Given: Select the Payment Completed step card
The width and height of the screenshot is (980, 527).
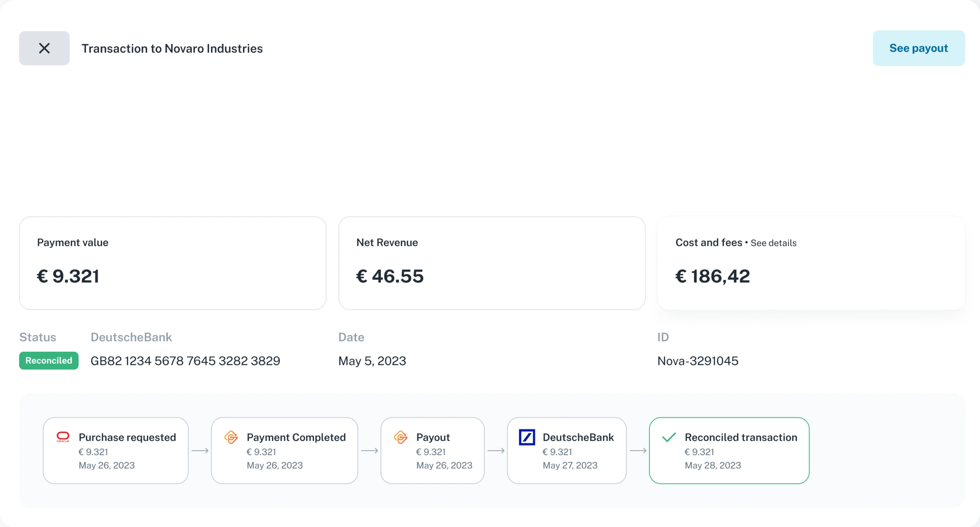Looking at the screenshot, I should click(285, 451).
